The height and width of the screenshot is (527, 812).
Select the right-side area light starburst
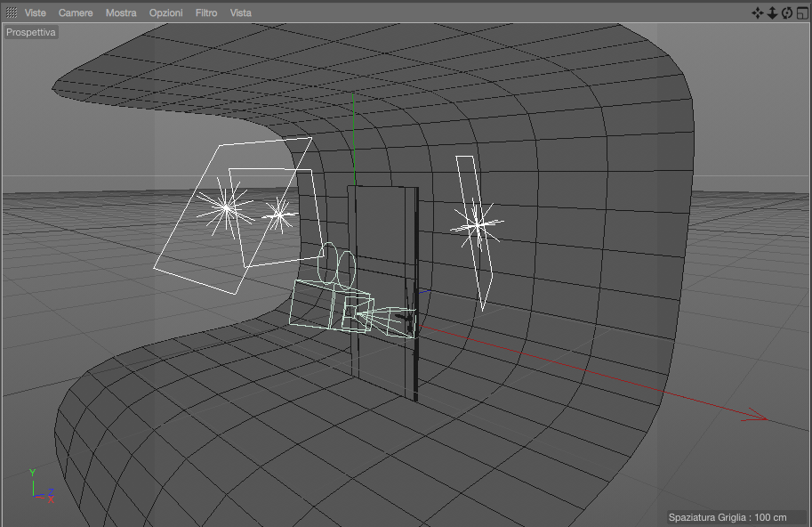pos(477,225)
